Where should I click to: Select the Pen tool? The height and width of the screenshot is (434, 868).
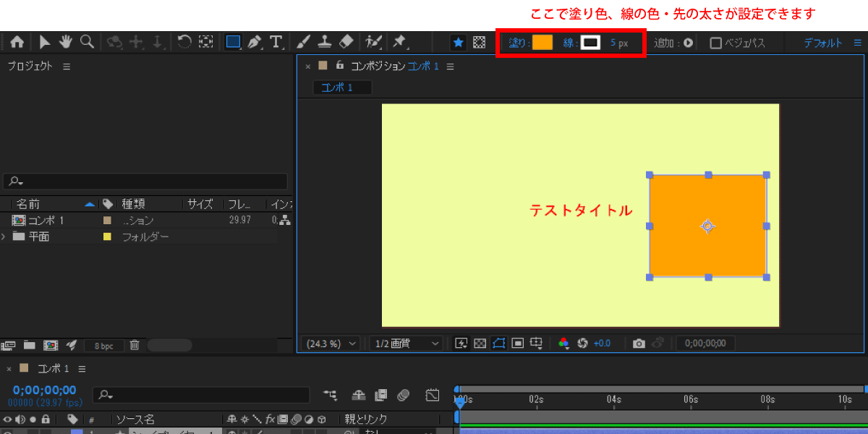click(x=255, y=42)
